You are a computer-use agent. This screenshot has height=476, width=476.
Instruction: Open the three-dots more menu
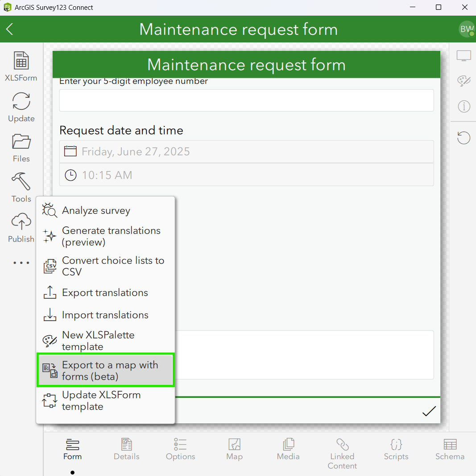coord(21,263)
